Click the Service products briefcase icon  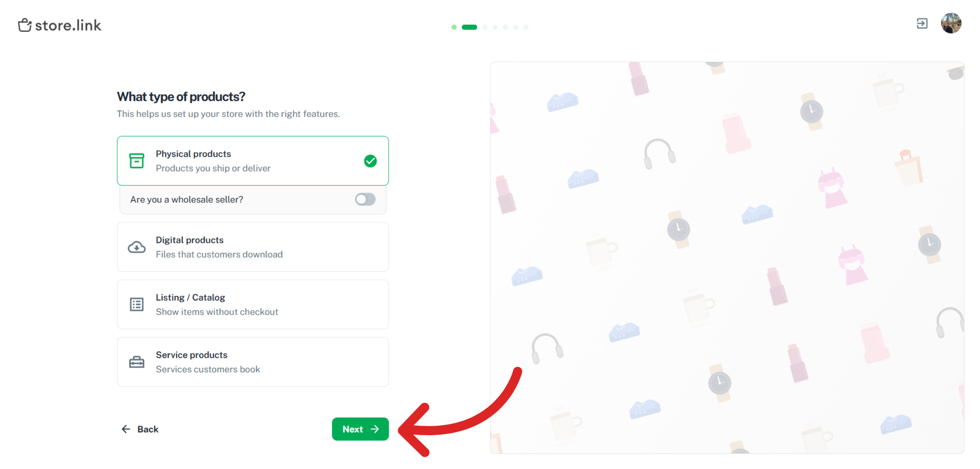coord(137,362)
